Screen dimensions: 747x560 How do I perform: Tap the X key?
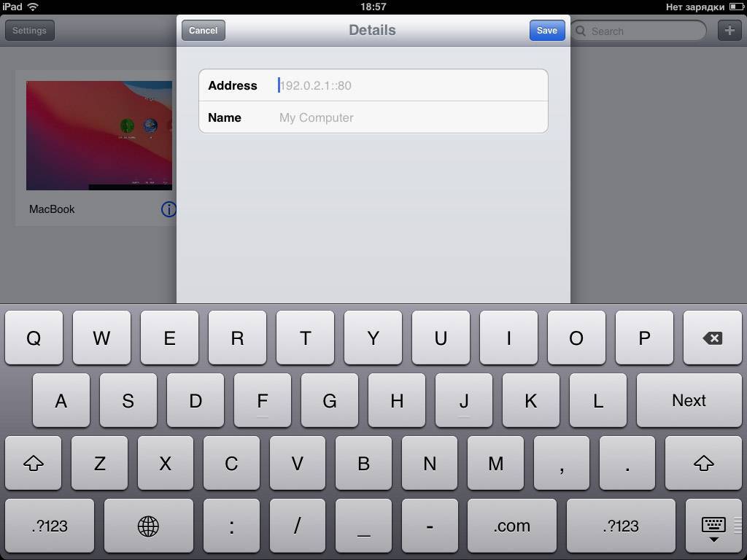coord(166,463)
